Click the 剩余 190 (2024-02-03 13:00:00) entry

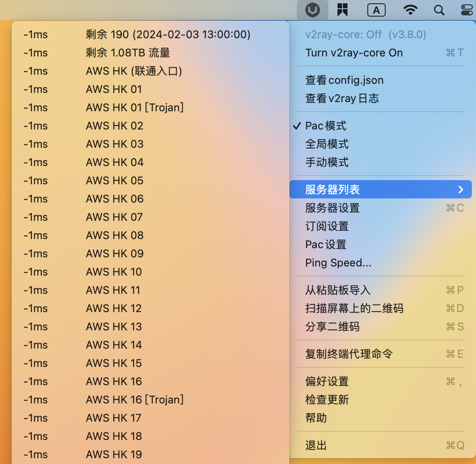[151, 34]
